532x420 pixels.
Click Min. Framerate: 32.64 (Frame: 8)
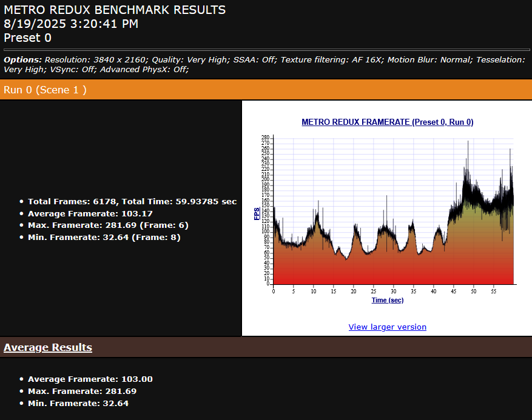pos(104,237)
